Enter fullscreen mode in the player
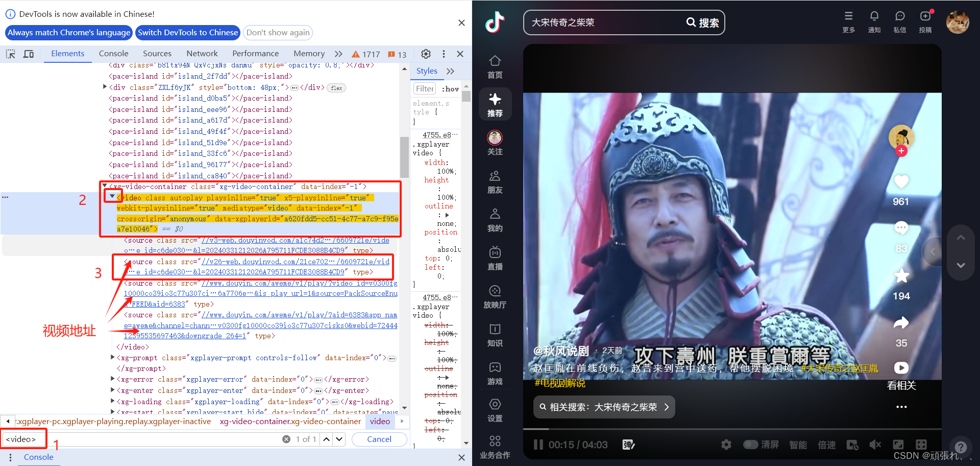 click(921, 445)
